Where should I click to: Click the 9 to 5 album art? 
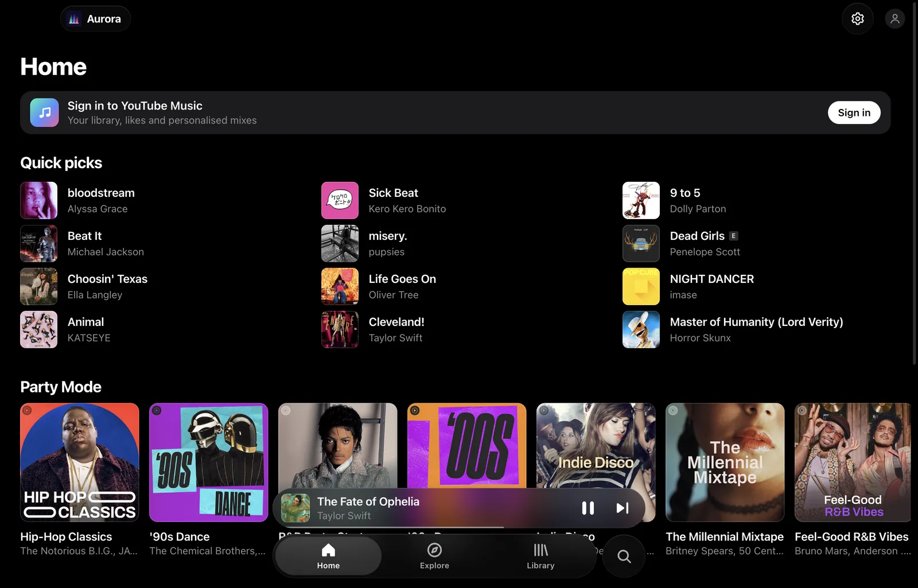coord(641,200)
